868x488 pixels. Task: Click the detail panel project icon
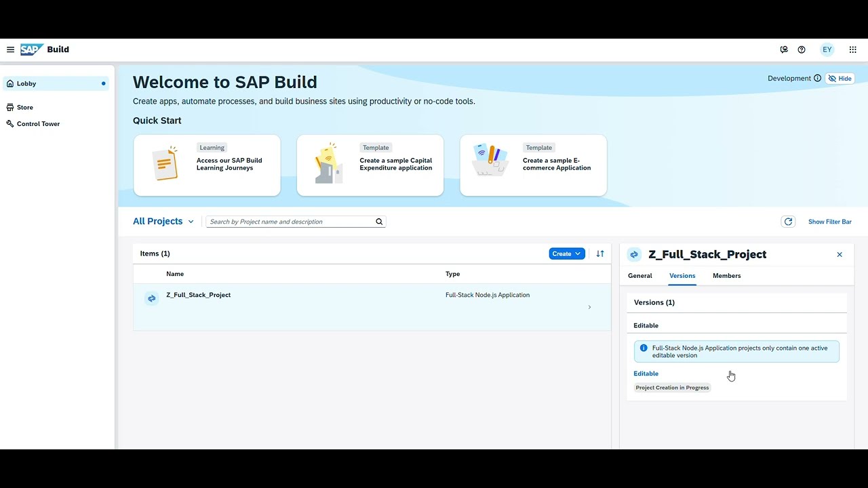tap(634, 255)
